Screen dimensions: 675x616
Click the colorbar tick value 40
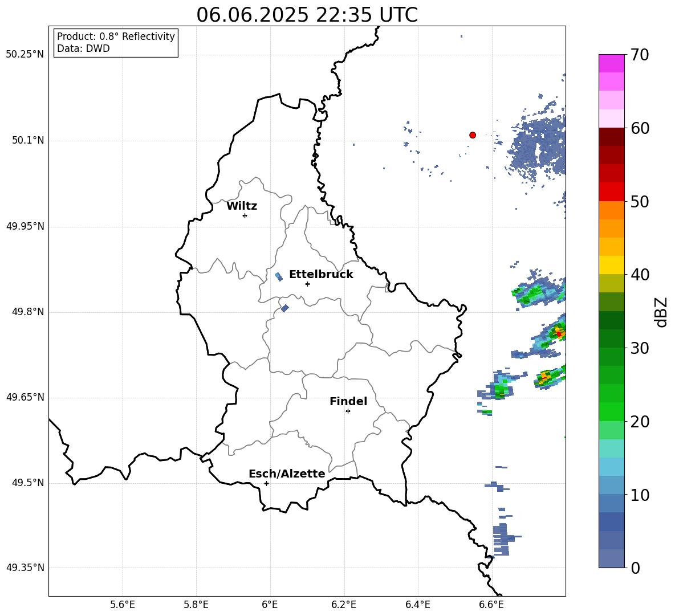(640, 275)
